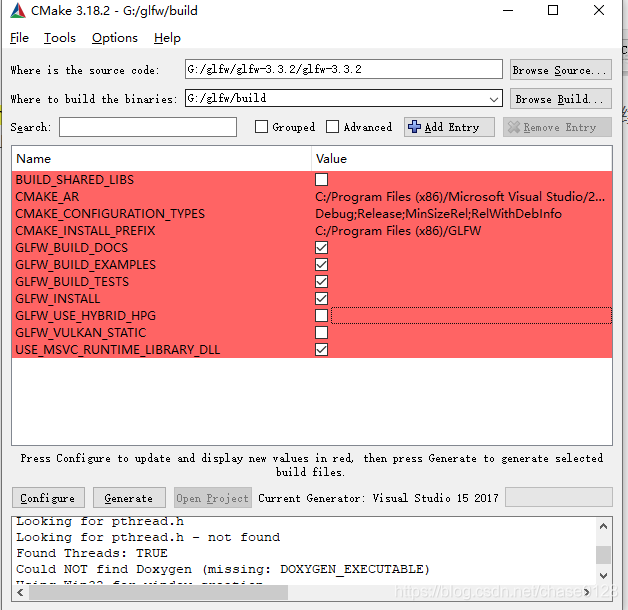The width and height of the screenshot is (628, 610).
Task: Click the log horizontal scroll left arrow
Action: pyautogui.click(x=20, y=592)
